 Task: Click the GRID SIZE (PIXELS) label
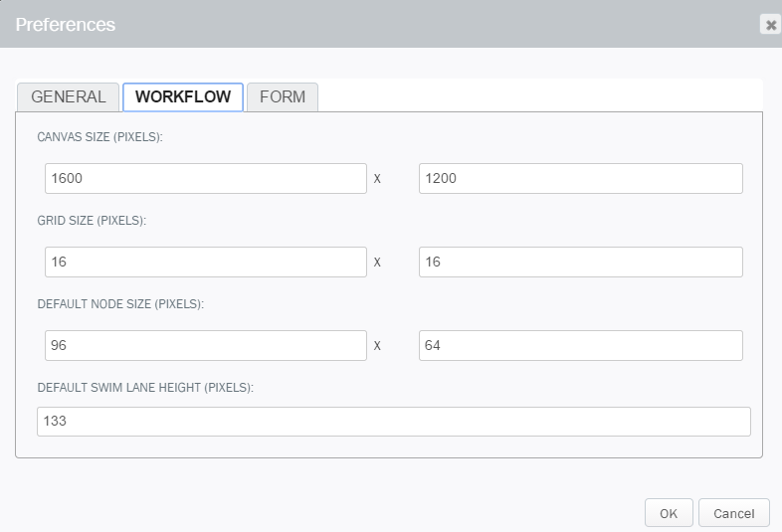(92, 221)
